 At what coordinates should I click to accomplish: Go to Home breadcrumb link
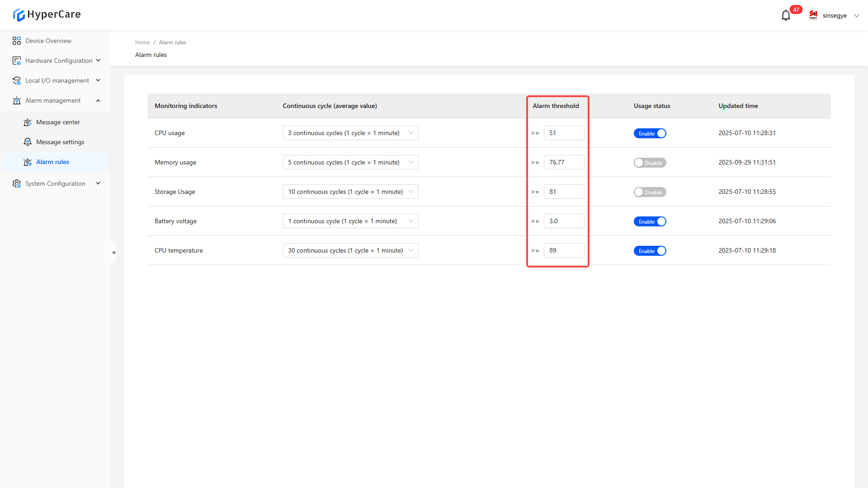142,42
